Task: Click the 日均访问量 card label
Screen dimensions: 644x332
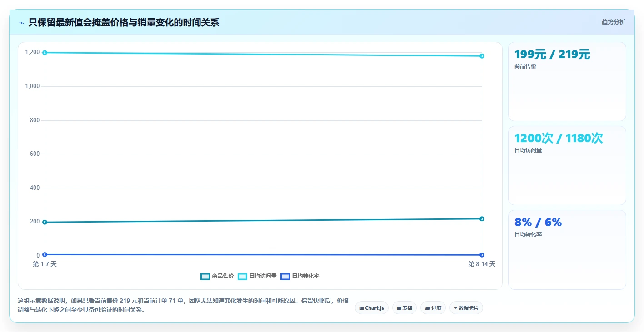Action: [528, 150]
